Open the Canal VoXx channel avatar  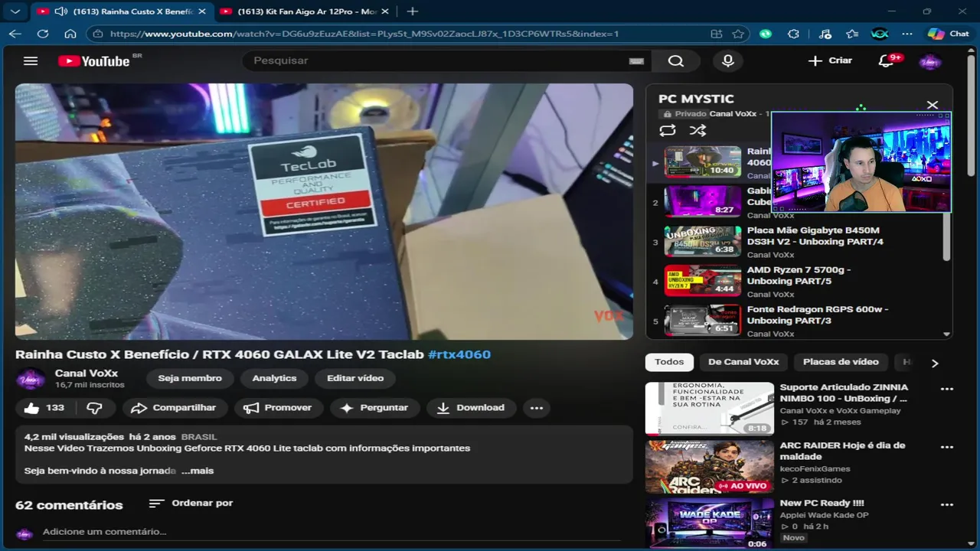click(31, 379)
